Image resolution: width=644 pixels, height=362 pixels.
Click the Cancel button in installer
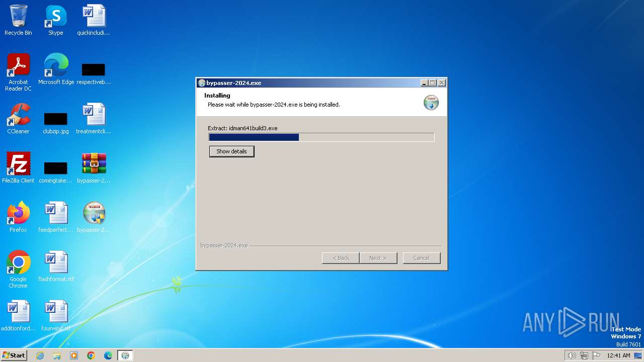(422, 258)
